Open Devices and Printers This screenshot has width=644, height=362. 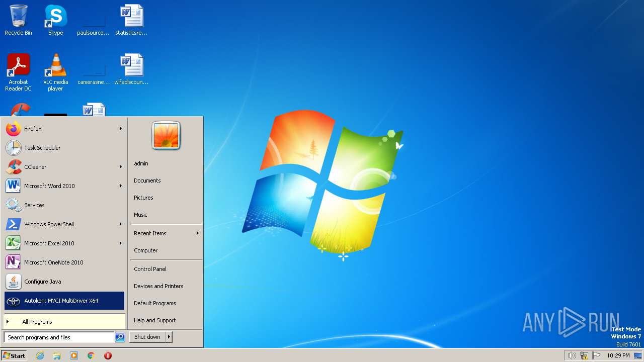[x=166, y=286]
